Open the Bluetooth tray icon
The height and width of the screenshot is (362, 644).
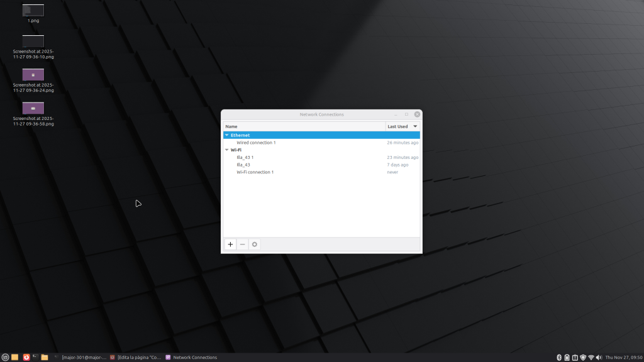tap(559, 357)
